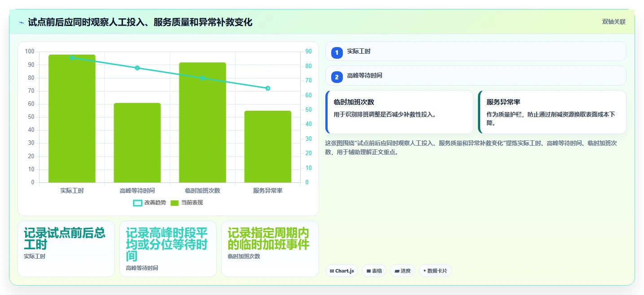Click the diamond icon in 数据卡片 tag
644x295 pixels.
click(425, 271)
